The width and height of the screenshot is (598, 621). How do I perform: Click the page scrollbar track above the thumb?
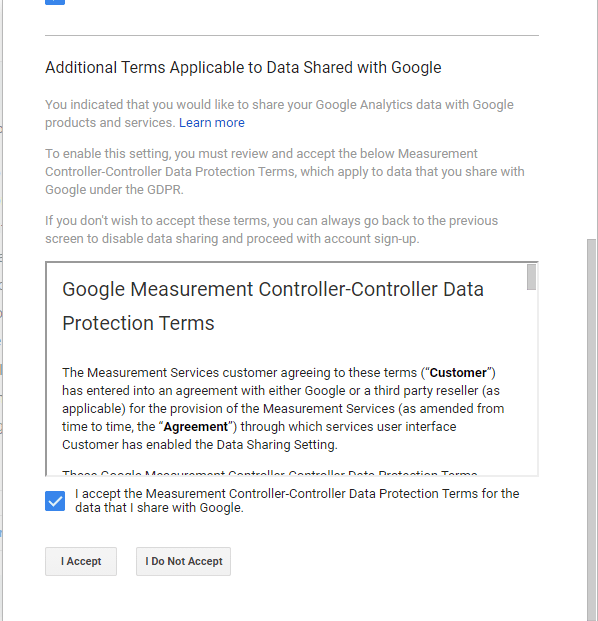(x=592, y=119)
